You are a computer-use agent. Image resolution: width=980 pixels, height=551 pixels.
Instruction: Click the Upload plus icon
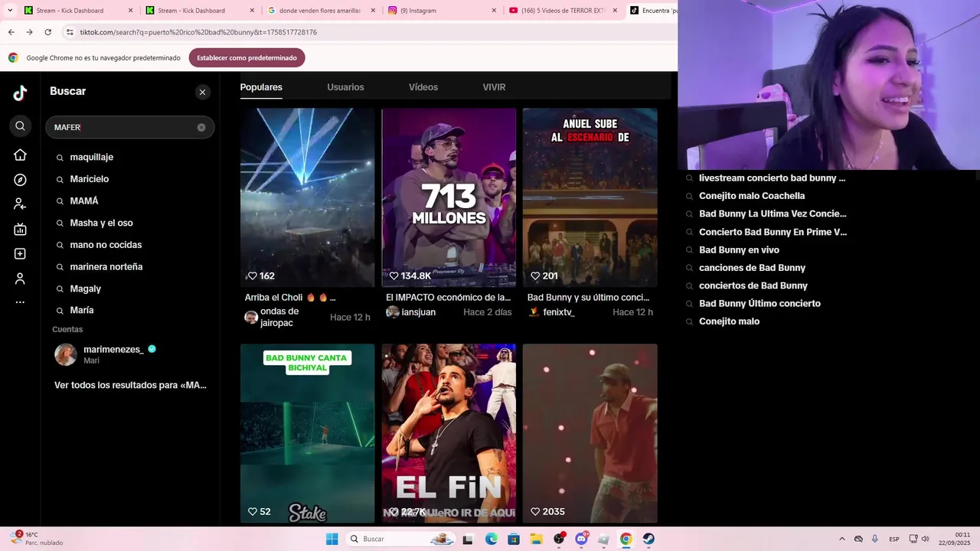pos(20,253)
